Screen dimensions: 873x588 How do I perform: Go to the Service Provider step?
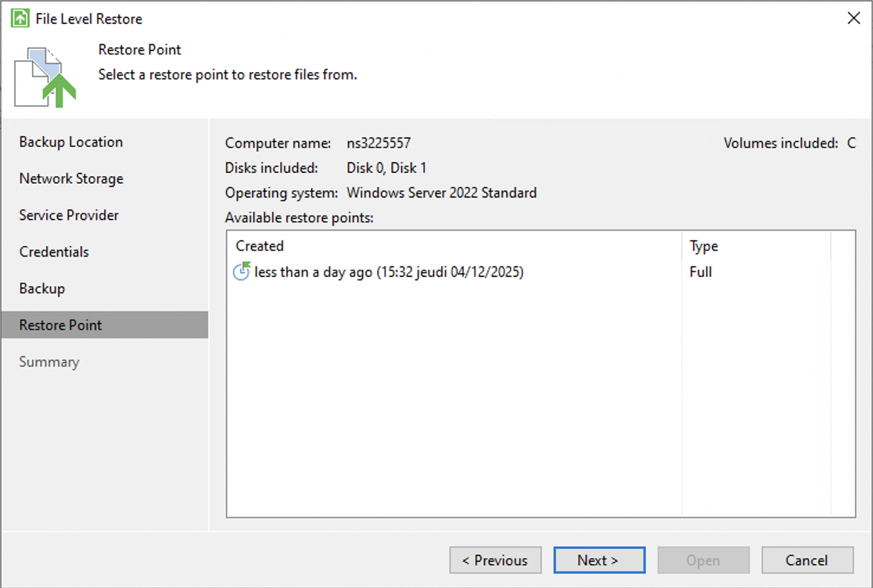point(69,215)
